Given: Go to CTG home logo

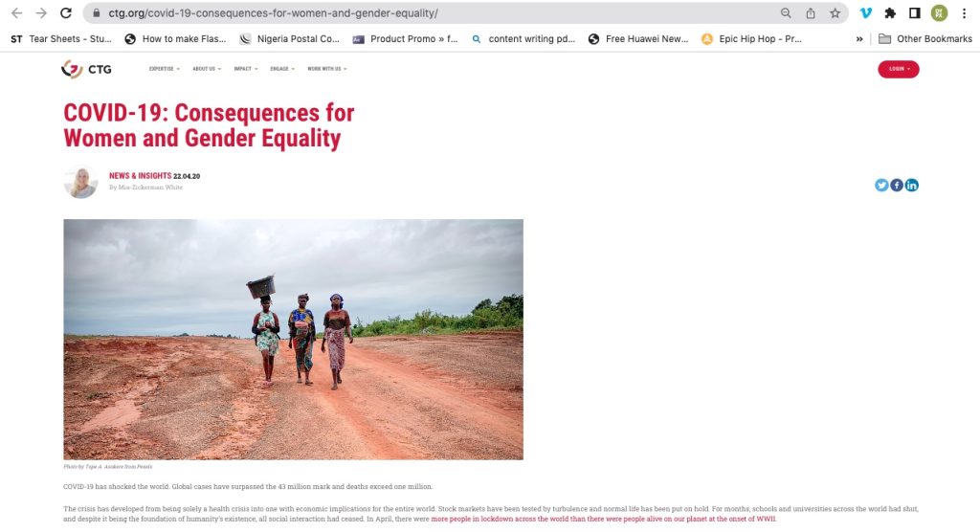Looking at the screenshot, I should [86, 69].
